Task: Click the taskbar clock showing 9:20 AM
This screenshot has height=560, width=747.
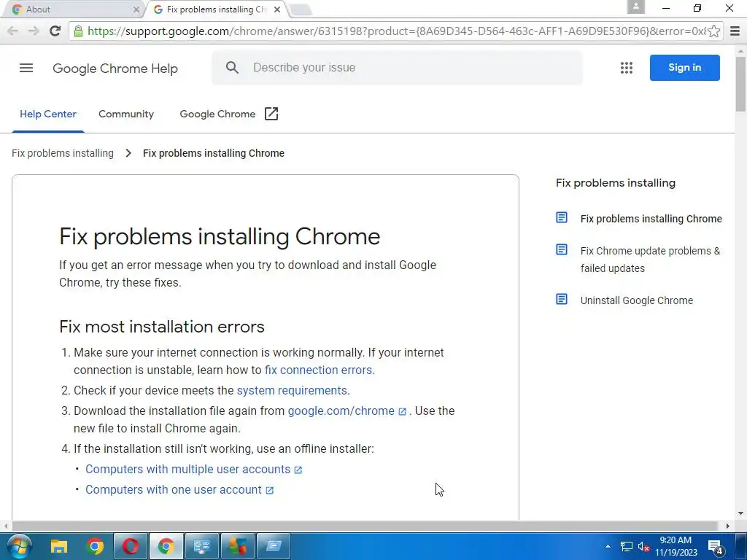Action: pyautogui.click(x=676, y=546)
